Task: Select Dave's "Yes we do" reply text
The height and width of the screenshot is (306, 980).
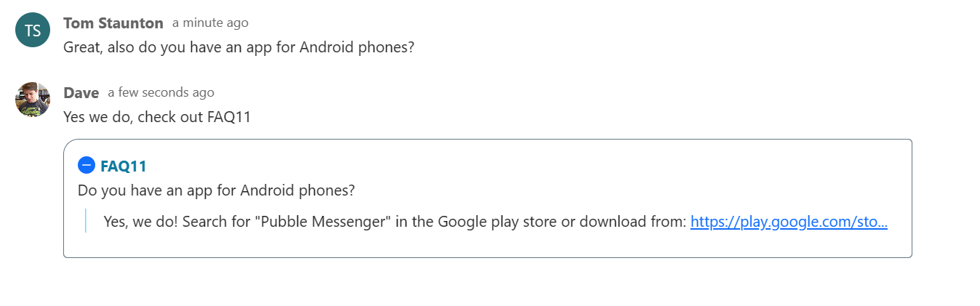Action: [x=157, y=117]
